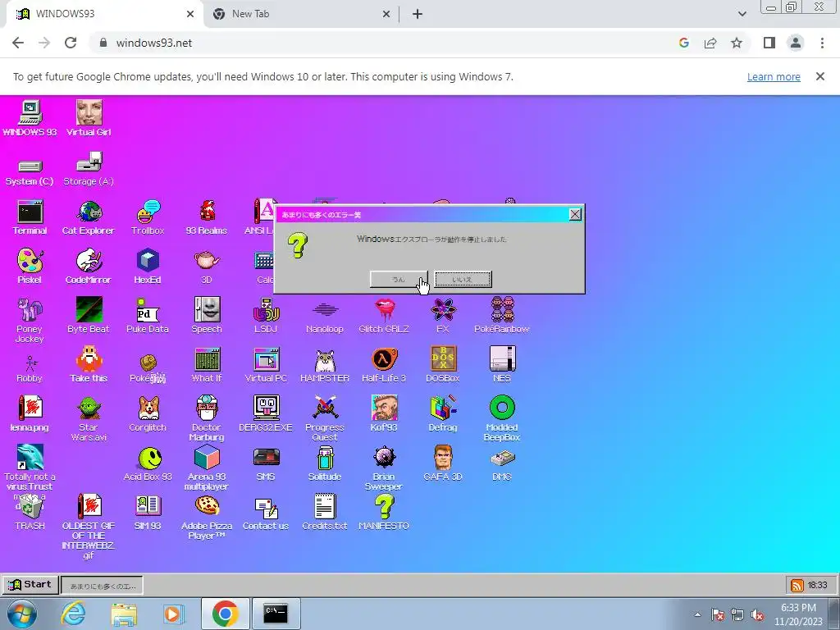Launch the CodeMirror editor icon
The height and width of the screenshot is (630, 840).
tap(89, 267)
